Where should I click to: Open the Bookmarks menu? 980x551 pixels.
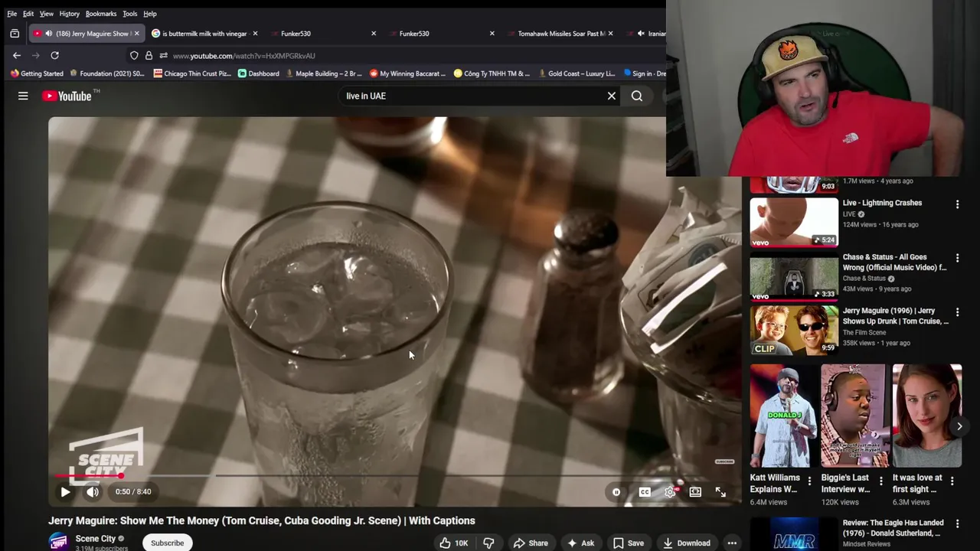[x=101, y=14]
